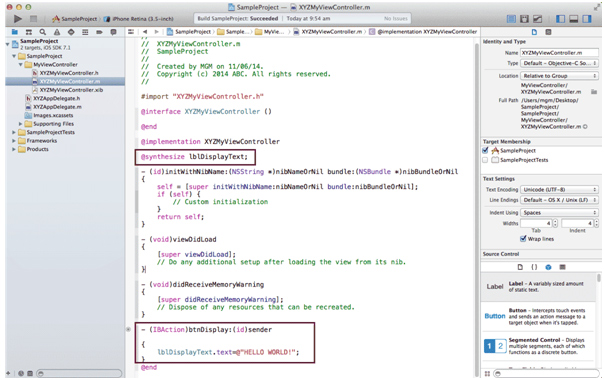Open the Breakpoint navigator
604x380 pixels.
[x=99, y=32]
